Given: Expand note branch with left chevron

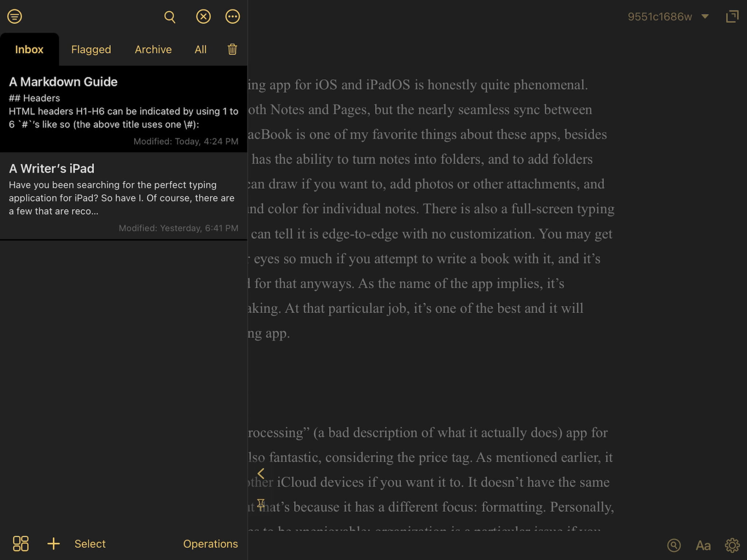Looking at the screenshot, I should [261, 474].
